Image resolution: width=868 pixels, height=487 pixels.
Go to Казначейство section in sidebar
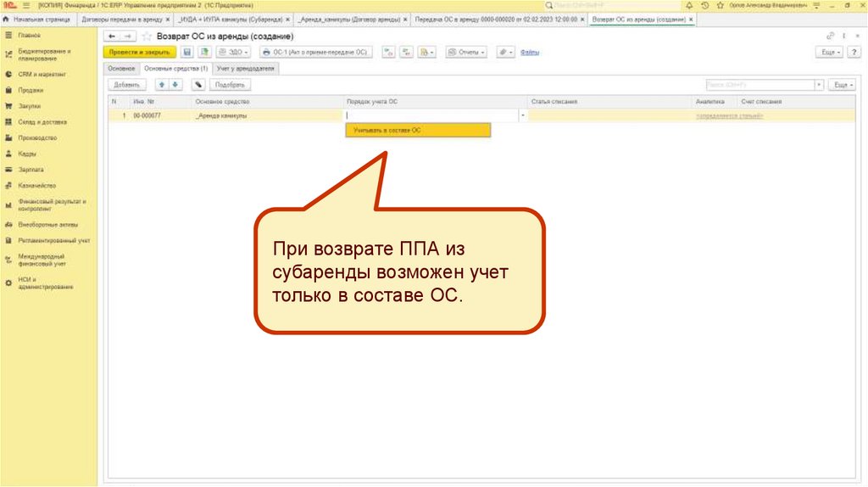point(36,185)
